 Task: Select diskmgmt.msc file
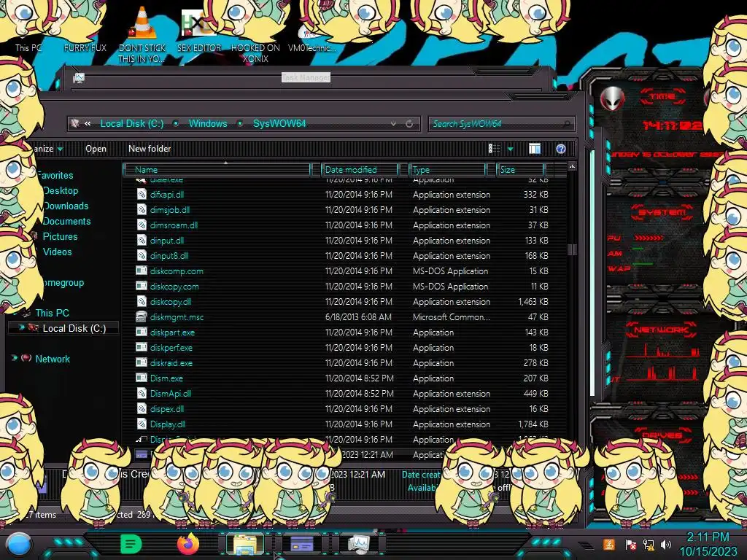(x=177, y=317)
